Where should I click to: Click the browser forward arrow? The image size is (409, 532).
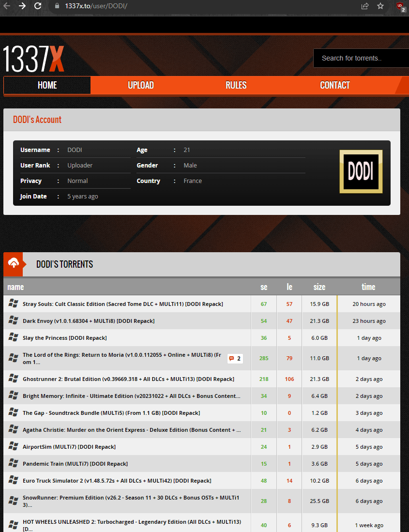(x=22, y=6)
